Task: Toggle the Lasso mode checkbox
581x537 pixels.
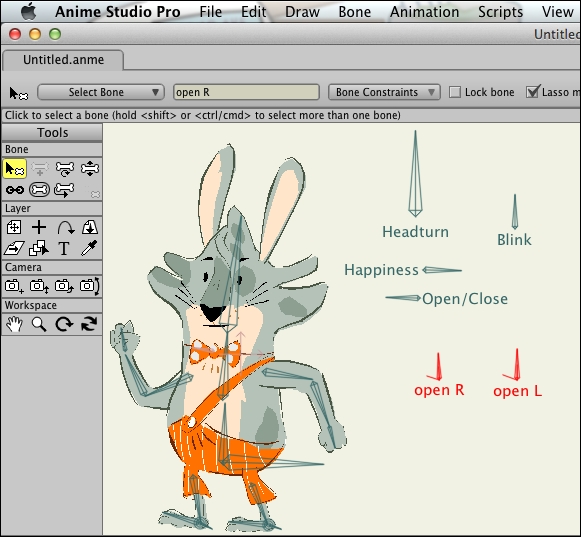Action: pos(532,92)
